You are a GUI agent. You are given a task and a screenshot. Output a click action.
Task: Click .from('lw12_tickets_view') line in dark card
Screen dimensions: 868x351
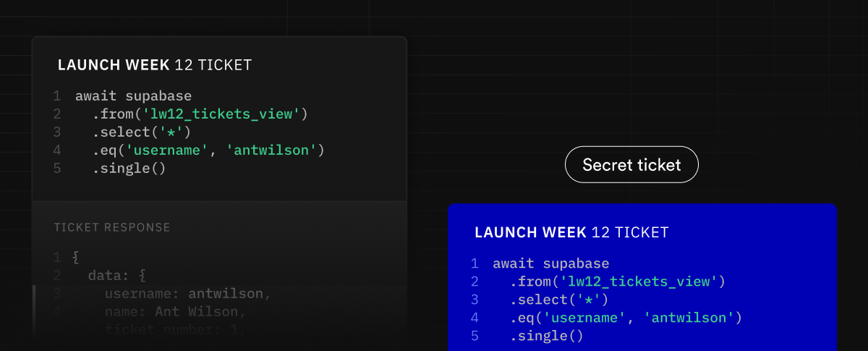(x=200, y=114)
